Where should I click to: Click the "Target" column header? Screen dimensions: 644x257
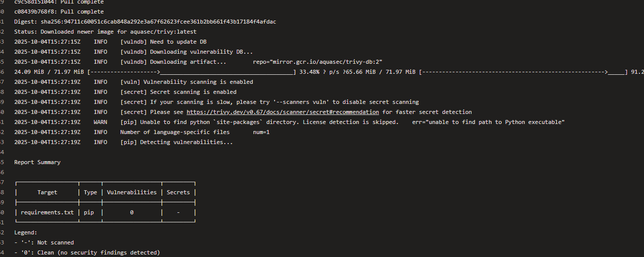47,192
